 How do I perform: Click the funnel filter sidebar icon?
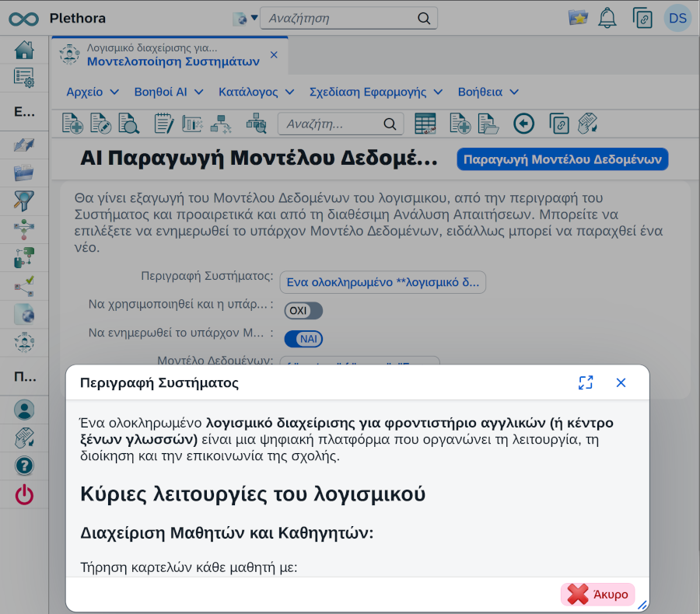point(24,201)
